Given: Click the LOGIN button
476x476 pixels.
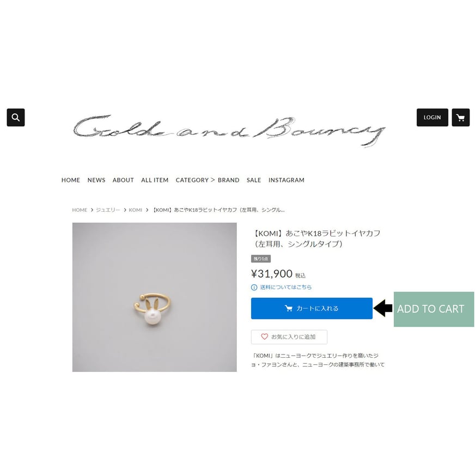Looking at the screenshot, I should point(432,118).
